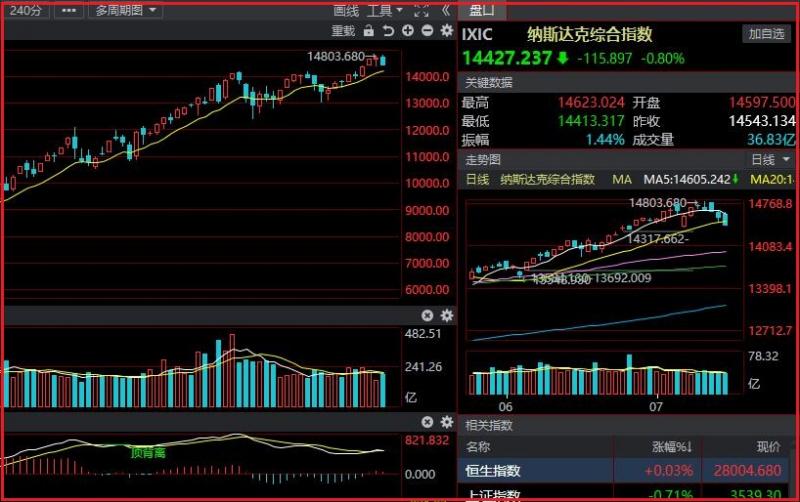Expand the 工具 tools dropdown
Viewport: 800px width, 502px height.
385,10
